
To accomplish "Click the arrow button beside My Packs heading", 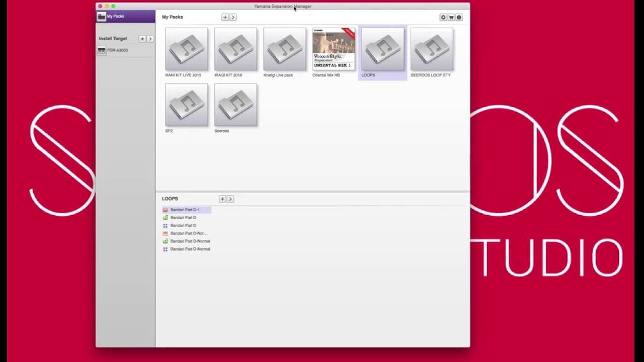I will [x=233, y=17].
